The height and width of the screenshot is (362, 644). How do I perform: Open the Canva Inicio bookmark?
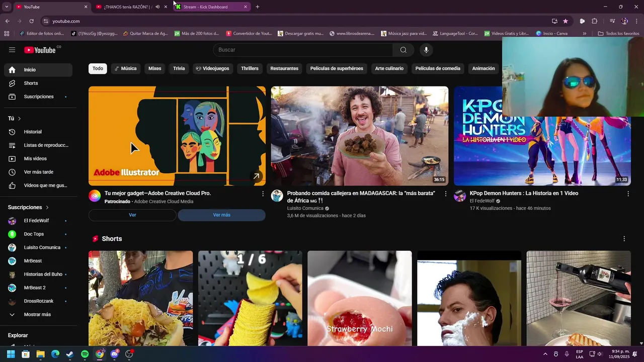coord(552,34)
